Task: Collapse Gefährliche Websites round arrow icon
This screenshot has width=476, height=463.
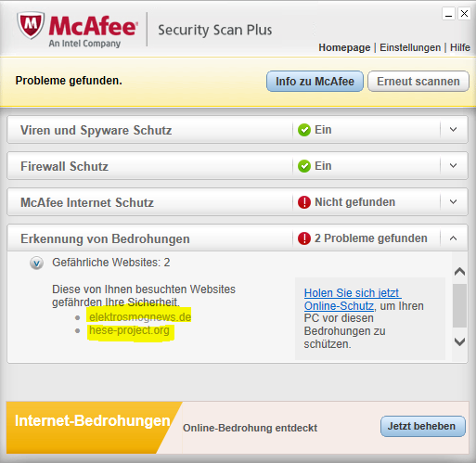Action: point(36,264)
